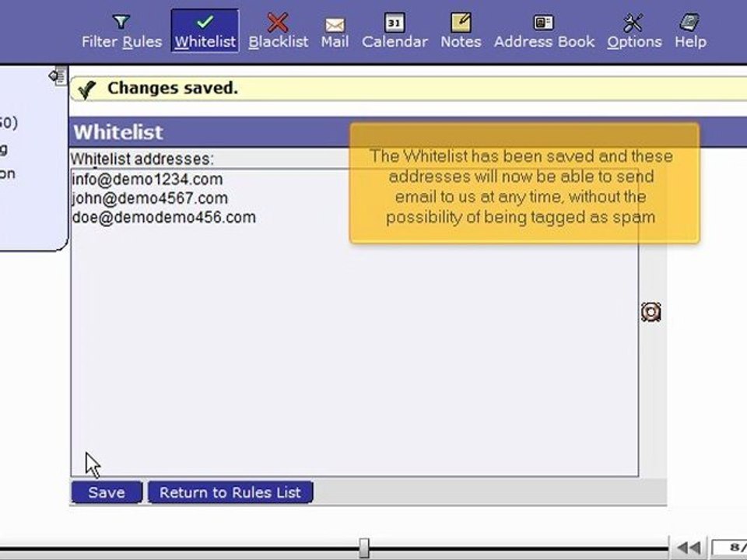Screen dimensions: 747x560
Task: Click the Filter Rules menu label
Action: 122,42
